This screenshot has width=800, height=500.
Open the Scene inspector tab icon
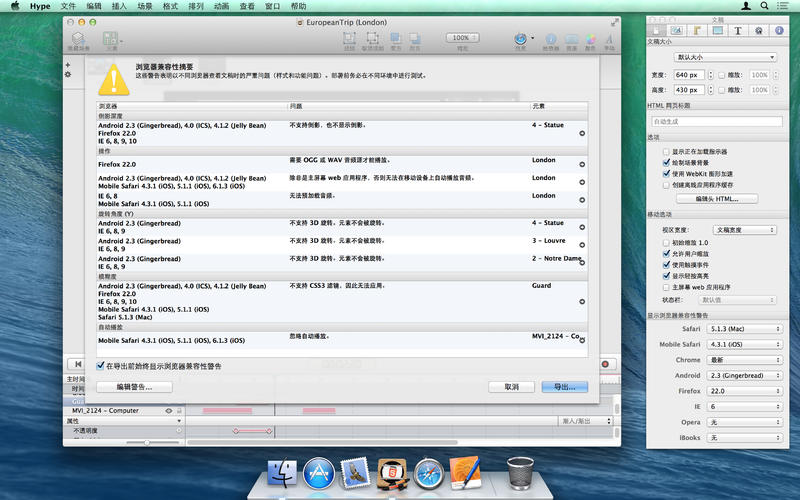(676, 31)
